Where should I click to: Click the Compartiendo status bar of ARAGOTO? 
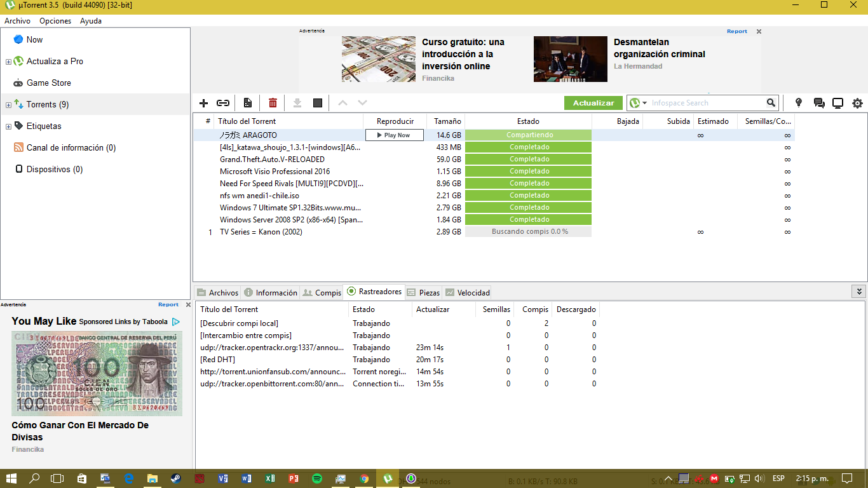(529, 135)
